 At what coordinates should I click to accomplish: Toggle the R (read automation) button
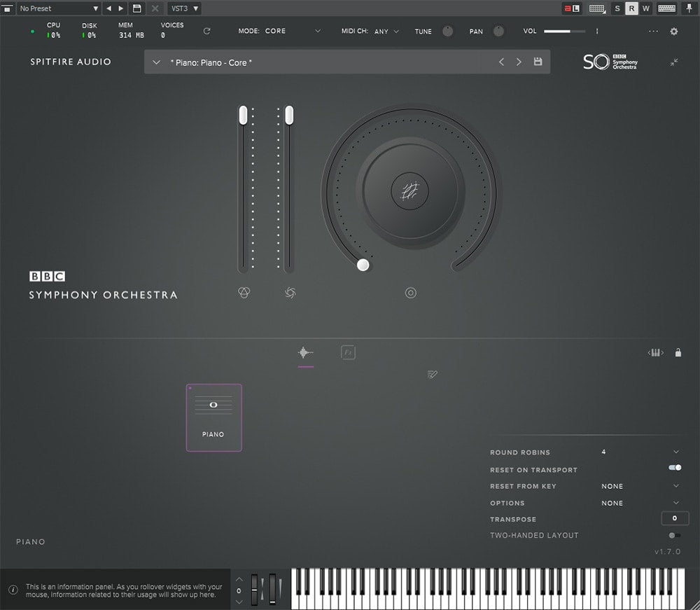tap(631, 8)
